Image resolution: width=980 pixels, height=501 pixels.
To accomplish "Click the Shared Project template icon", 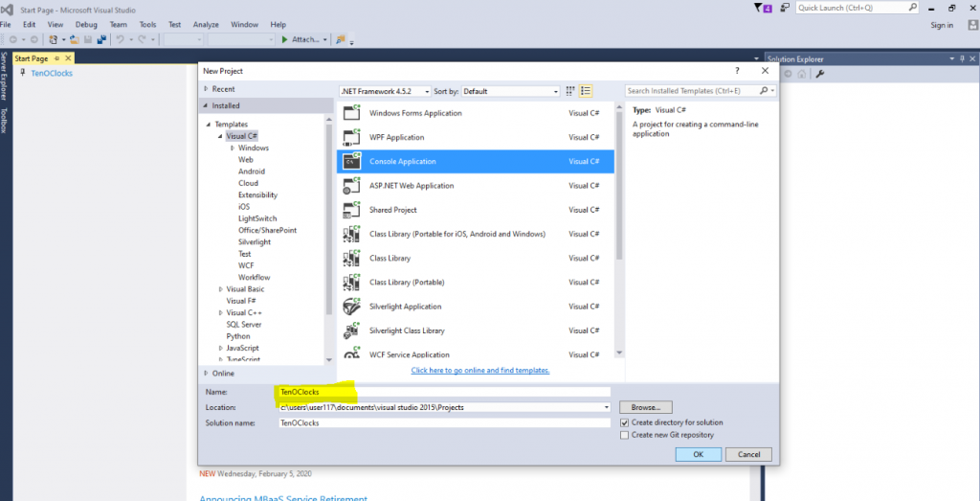I will (x=352, y=210).
